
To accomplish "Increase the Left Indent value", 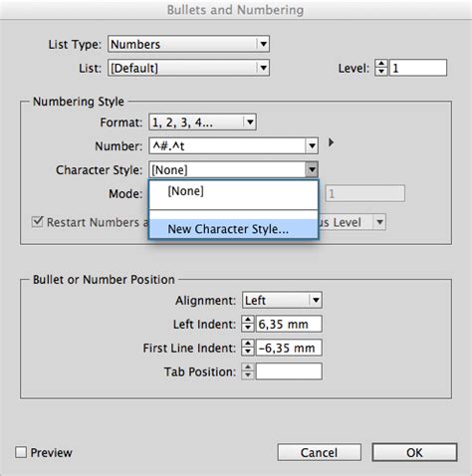I will (248, 320).
